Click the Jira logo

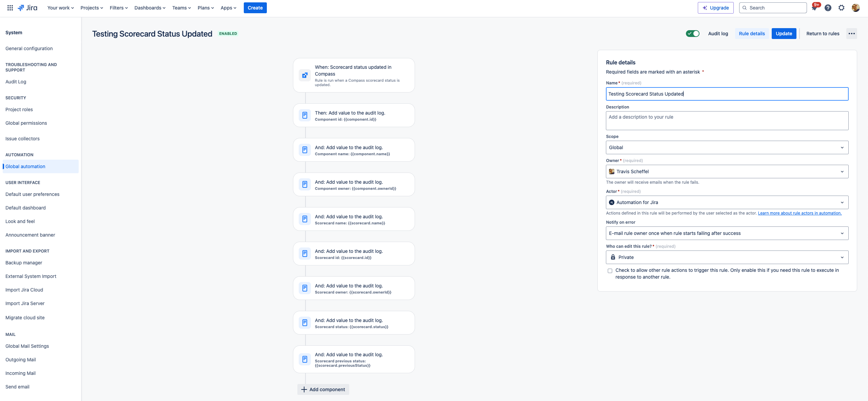click(x=27, y=8)
